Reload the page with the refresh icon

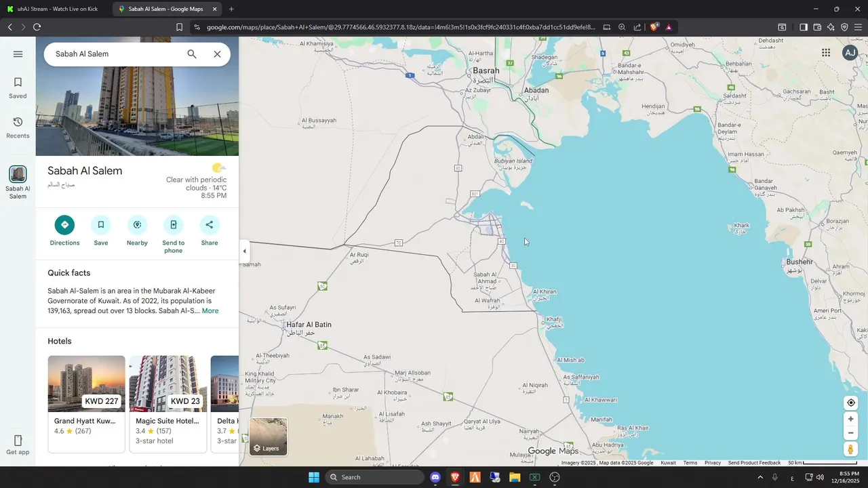click(x=37, y=27)
